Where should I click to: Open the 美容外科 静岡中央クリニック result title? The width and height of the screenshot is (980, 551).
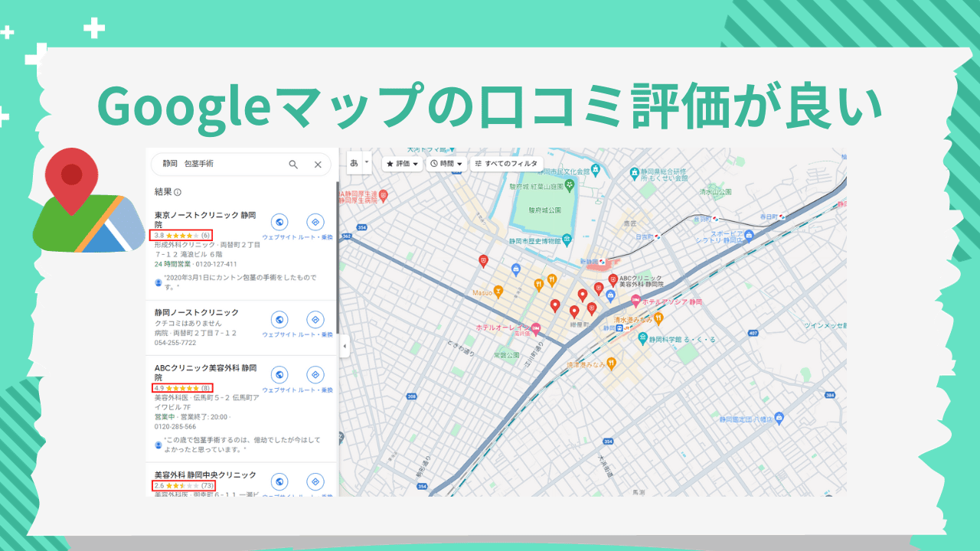(x=205, y=474)
